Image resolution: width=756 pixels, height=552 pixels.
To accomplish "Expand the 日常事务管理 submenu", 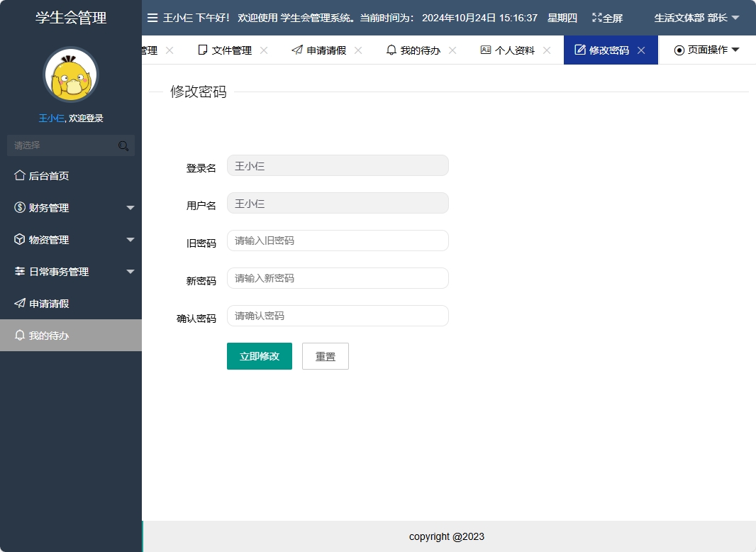I will click(130, 271).
